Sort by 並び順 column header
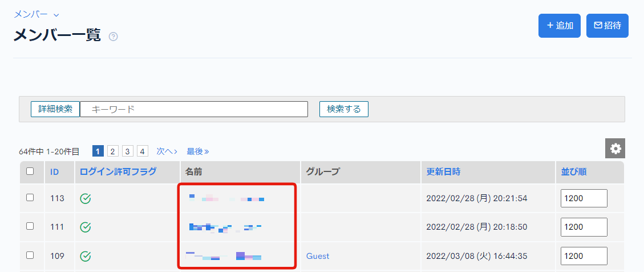 [574, 171]
